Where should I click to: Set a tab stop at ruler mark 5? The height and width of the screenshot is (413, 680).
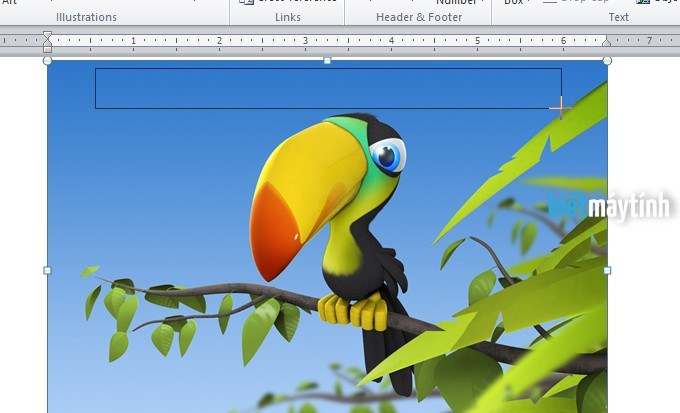(x=477, y=41)
